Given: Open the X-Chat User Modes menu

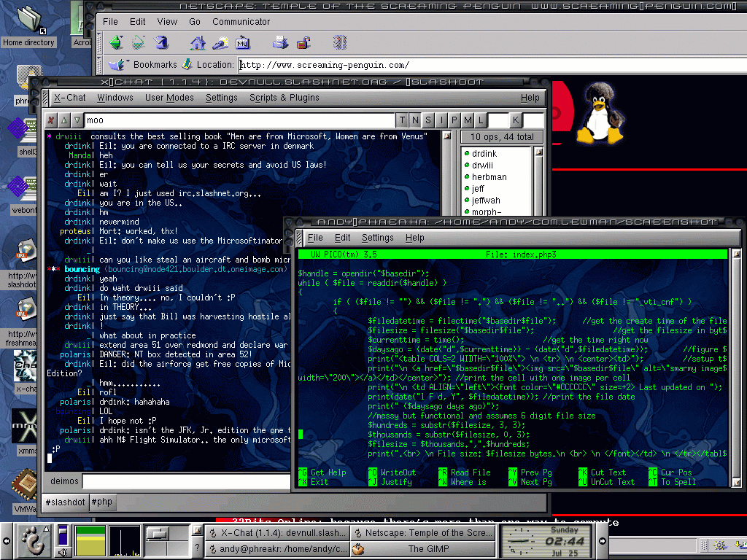Looking at the screenshot, I should click(169, 98).
